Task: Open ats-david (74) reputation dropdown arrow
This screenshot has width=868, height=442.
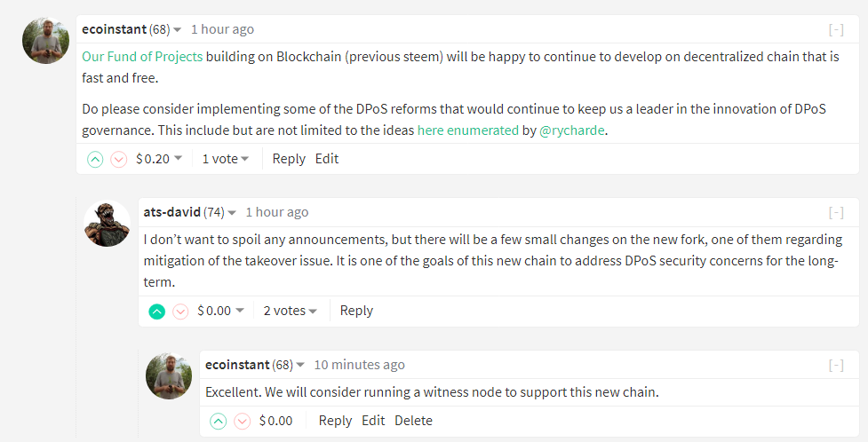Action: tap(232, 213)
